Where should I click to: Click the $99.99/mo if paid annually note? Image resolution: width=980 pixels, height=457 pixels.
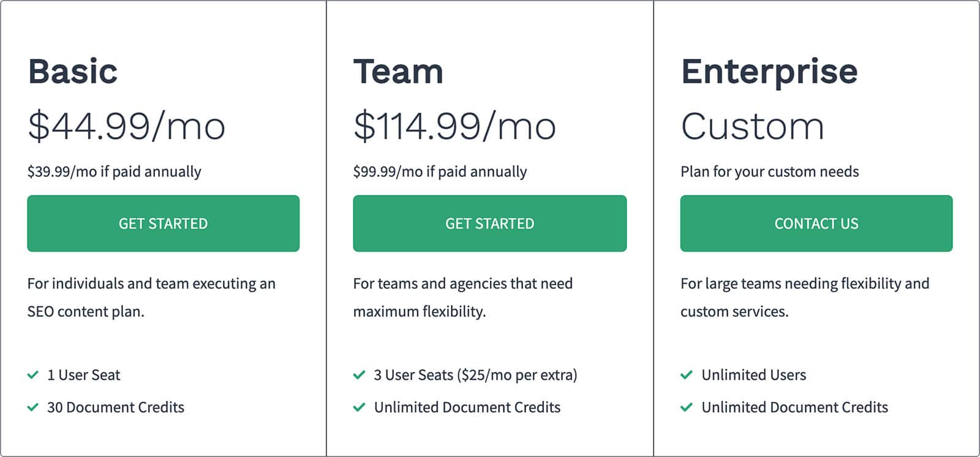[x=440, y=172]
